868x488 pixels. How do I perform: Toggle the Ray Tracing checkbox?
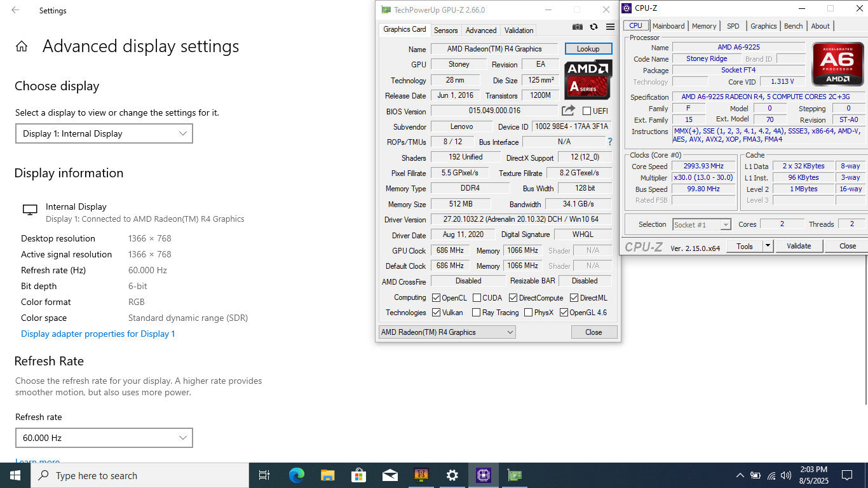[476, 313]
